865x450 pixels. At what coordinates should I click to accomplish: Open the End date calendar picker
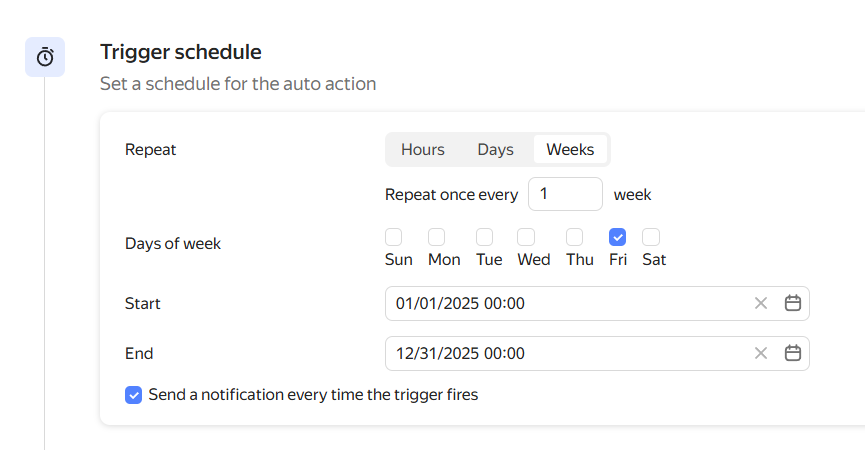pos(792,353)
